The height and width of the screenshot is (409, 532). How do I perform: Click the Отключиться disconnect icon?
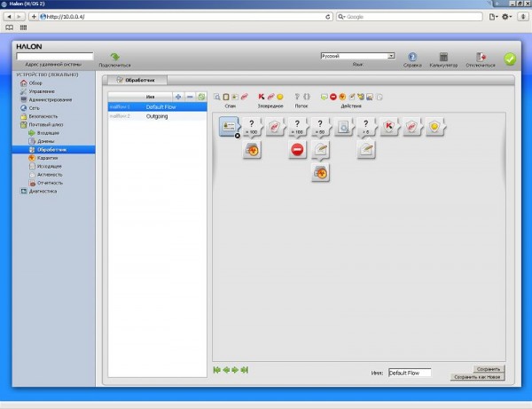[x=481, y=57]
